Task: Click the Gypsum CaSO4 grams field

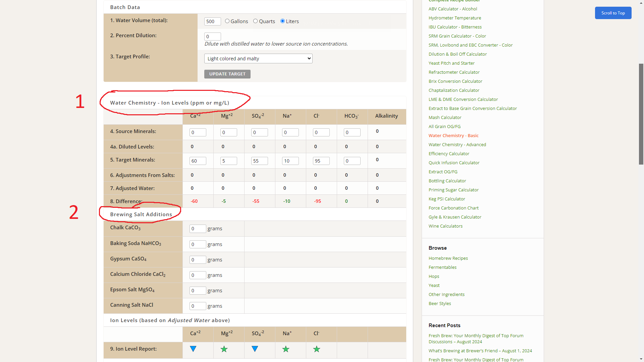Action: pos(198,260)
